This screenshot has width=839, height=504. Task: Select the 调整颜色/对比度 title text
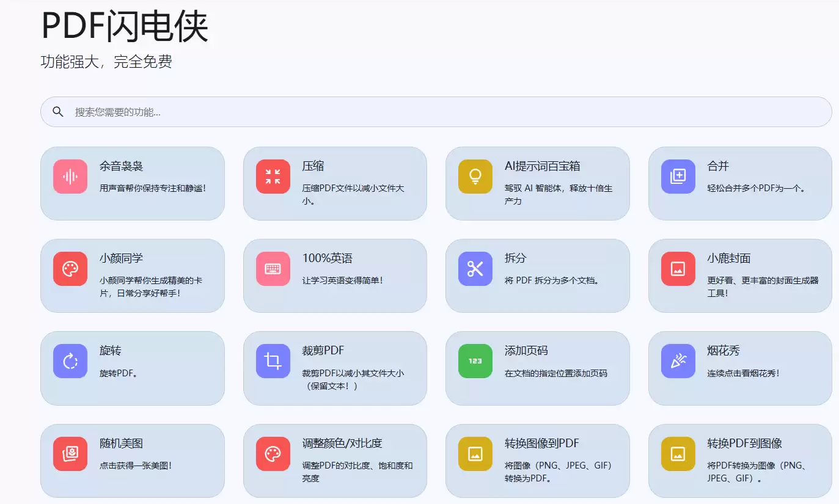click(342, 444)
